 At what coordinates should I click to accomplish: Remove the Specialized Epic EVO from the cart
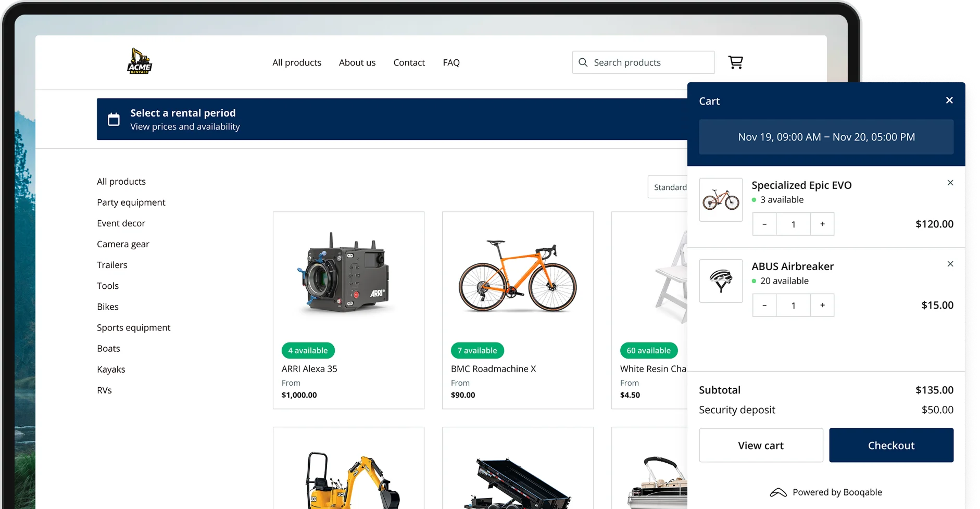[950, 183]
